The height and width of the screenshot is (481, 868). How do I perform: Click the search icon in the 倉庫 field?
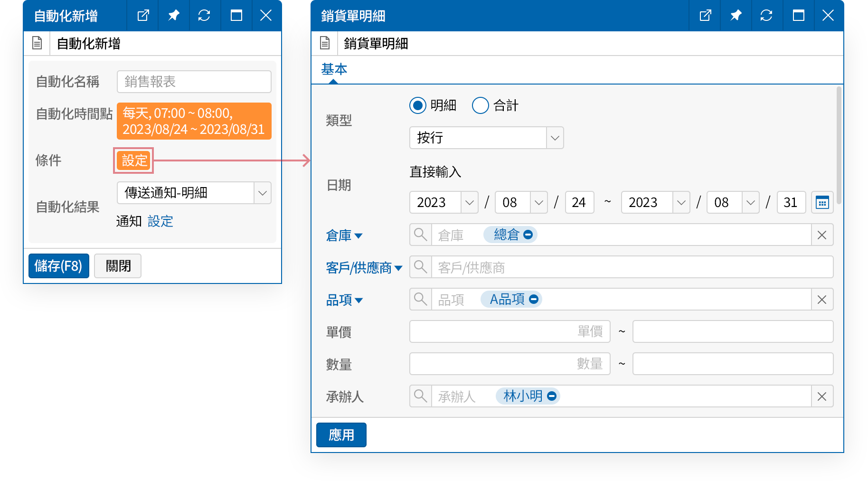pos(420,235)
